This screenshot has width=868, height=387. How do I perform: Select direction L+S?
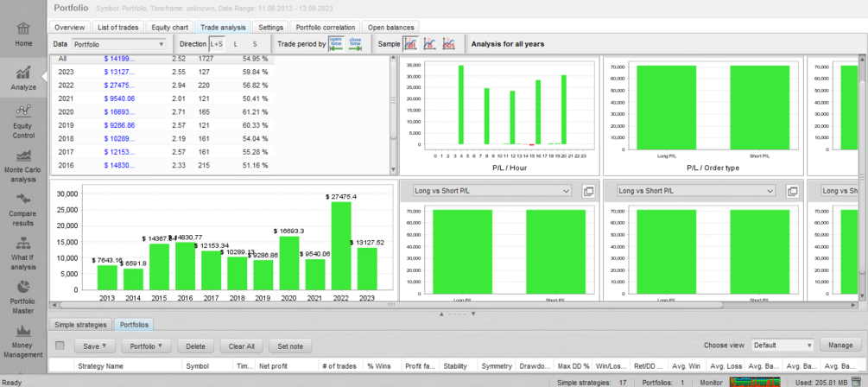coord(217,44)
